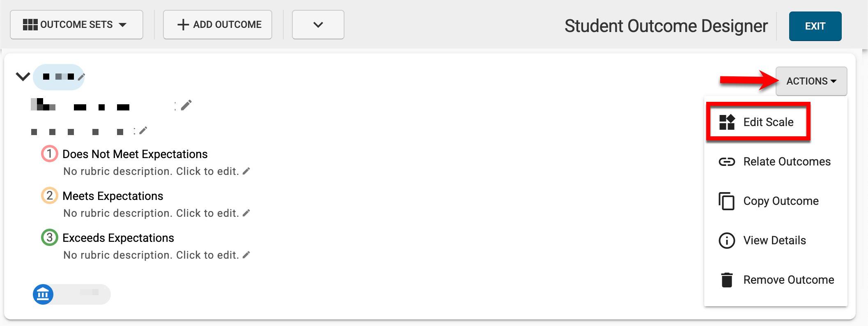Click the Add Outcome button
This screenshot has height=326, width=868.
[x=218, y=25]
